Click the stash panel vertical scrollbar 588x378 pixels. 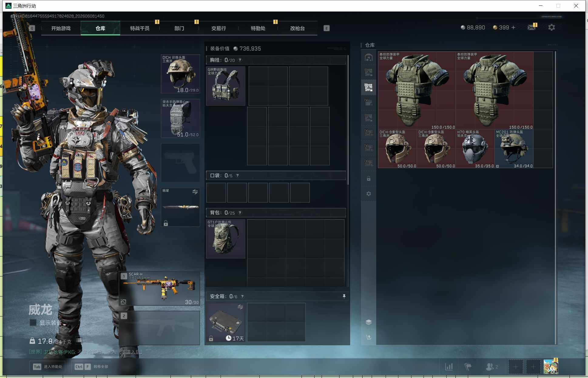(x=556, y=198)
